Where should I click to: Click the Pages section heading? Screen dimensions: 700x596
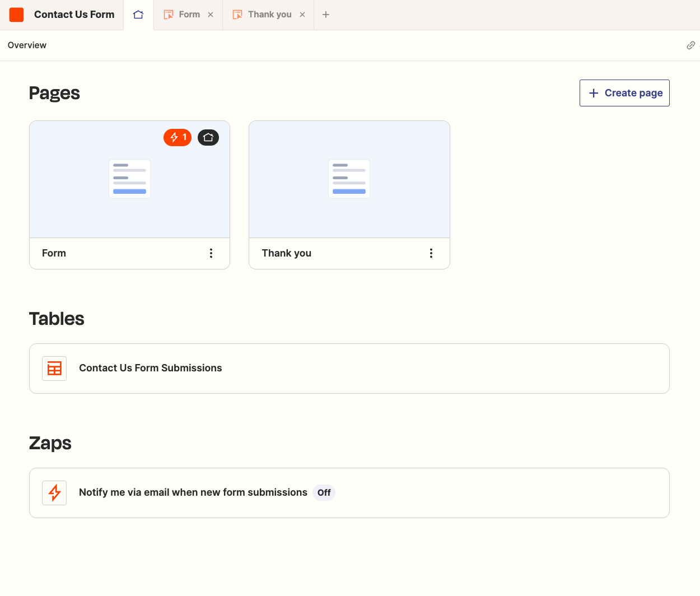[54, 93]
